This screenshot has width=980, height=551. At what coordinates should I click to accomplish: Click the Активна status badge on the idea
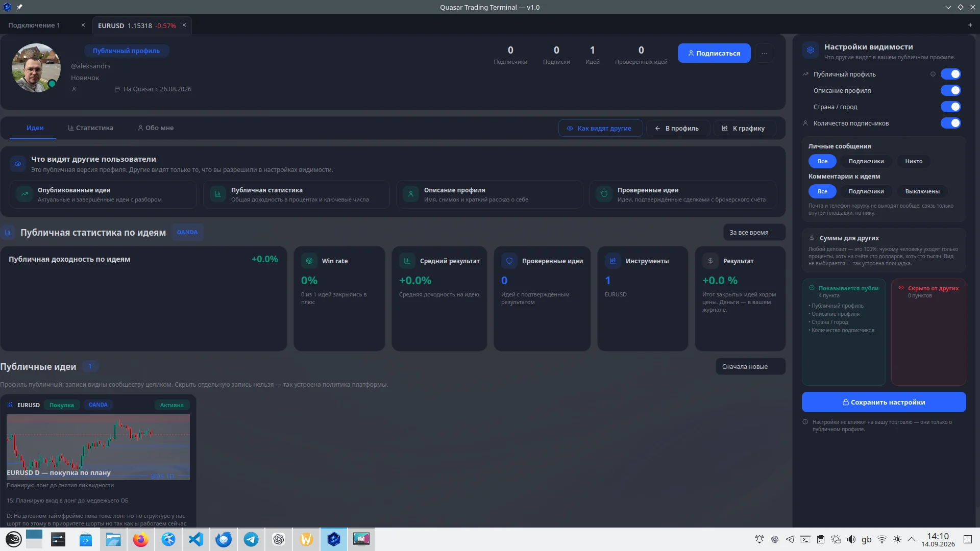click(171, 405)
